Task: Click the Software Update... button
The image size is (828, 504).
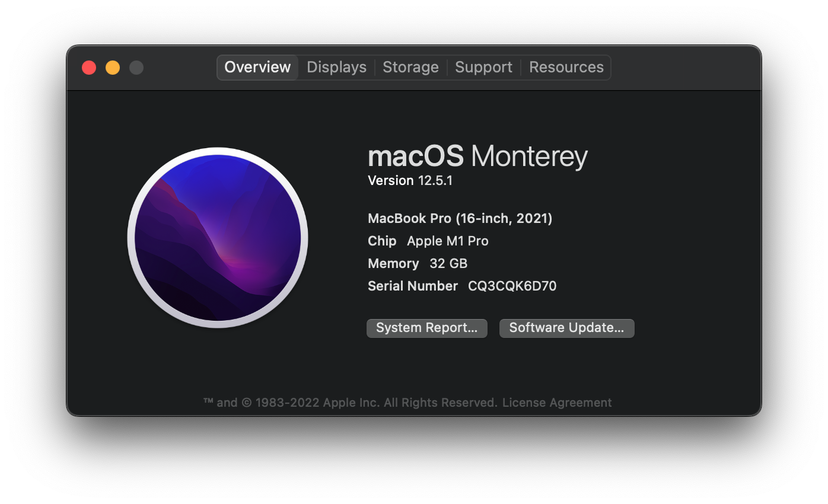Action: pyautogui.click(x=567, y=328)
